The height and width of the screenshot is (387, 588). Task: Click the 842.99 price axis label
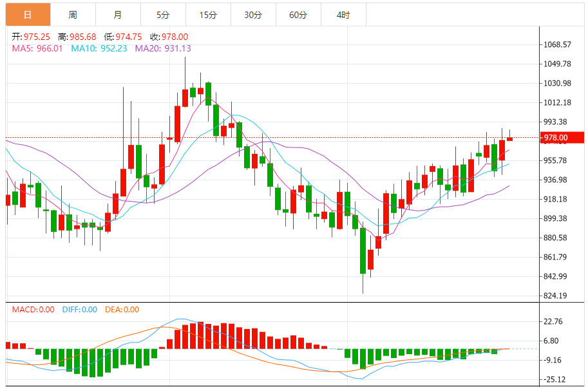[x=555, y=276]
